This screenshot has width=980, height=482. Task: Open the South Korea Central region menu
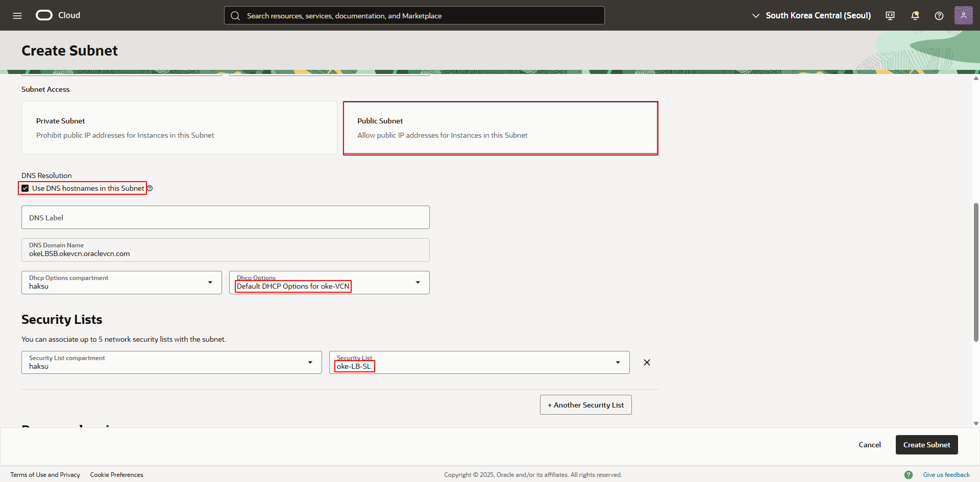pos(812,16)
